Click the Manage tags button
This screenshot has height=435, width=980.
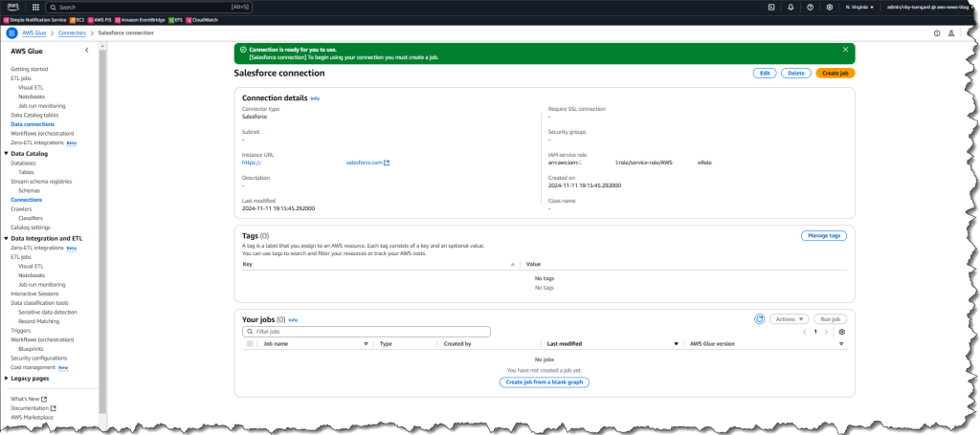824,236
